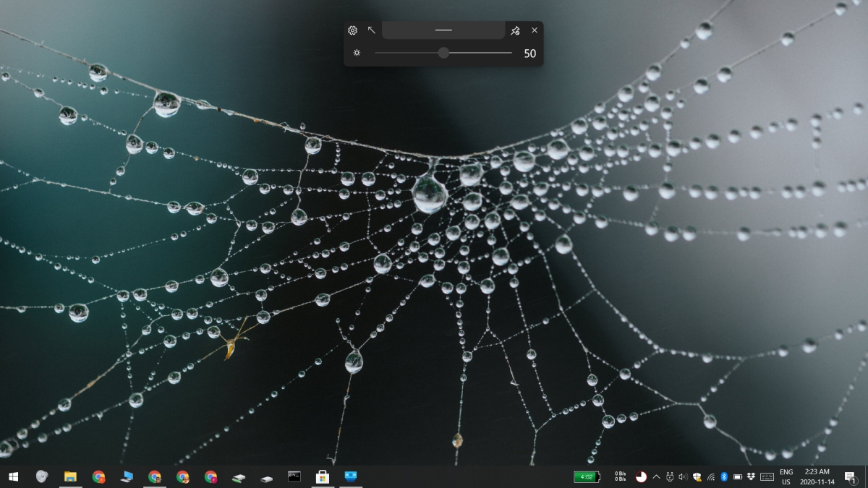Image resolution: width=868 pixels, height=488 pixels.
Task: Open the volume control in the tray
Action: (683, 477)
